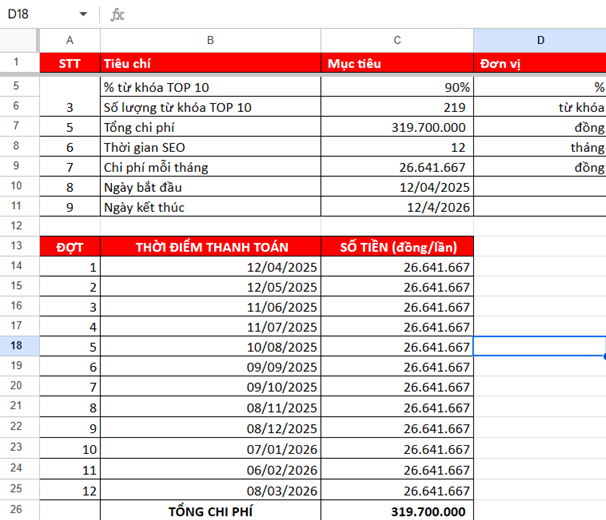Screen dimensions: 606x520
Task: Select payment date 09/09/2025
Action: (211, 367)
